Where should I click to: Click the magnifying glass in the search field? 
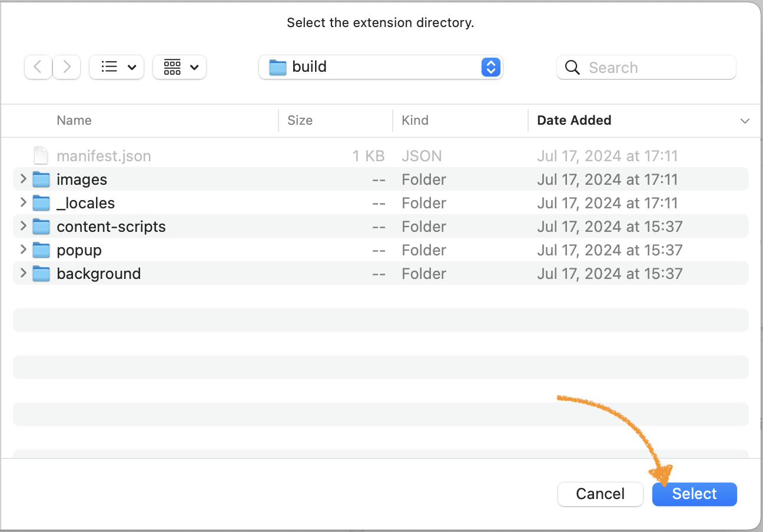click(572, 67)
